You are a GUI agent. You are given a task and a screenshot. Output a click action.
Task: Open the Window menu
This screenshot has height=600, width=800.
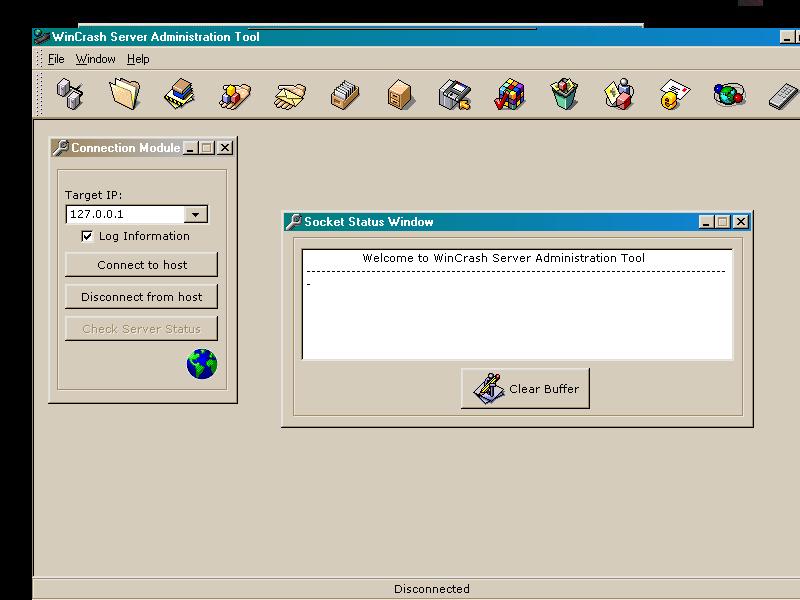[95, 59]
